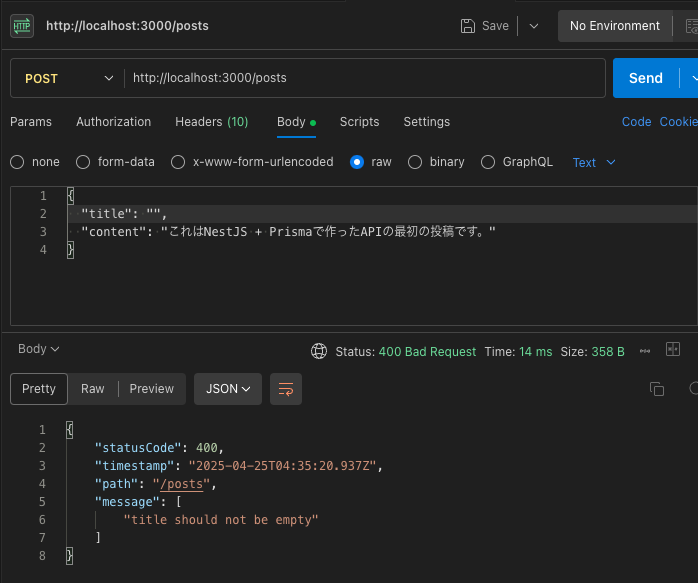Open the Cookies link
Viewport: 698px width, 583px height.
click(678, 122)
